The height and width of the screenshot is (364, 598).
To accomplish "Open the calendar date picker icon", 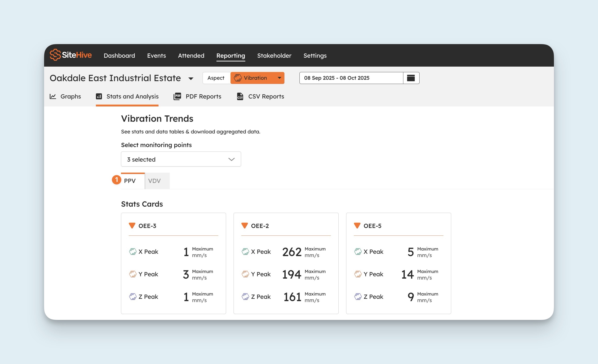I will (411, 78).
